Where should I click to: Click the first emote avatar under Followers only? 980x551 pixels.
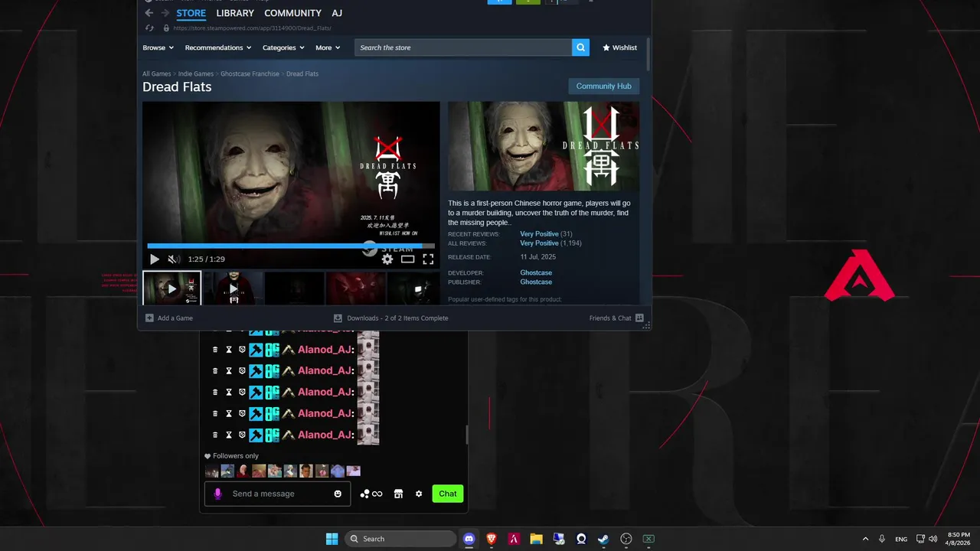click(x=211, y=471)
